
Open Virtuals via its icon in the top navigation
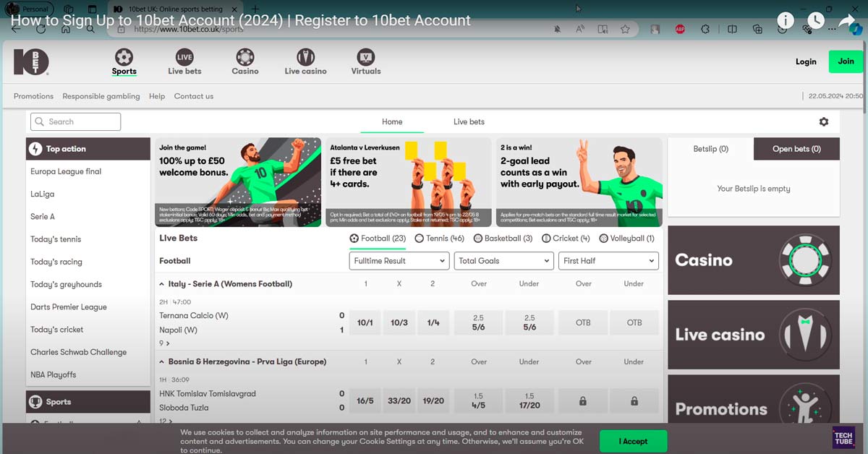click(x=366, y=56)
